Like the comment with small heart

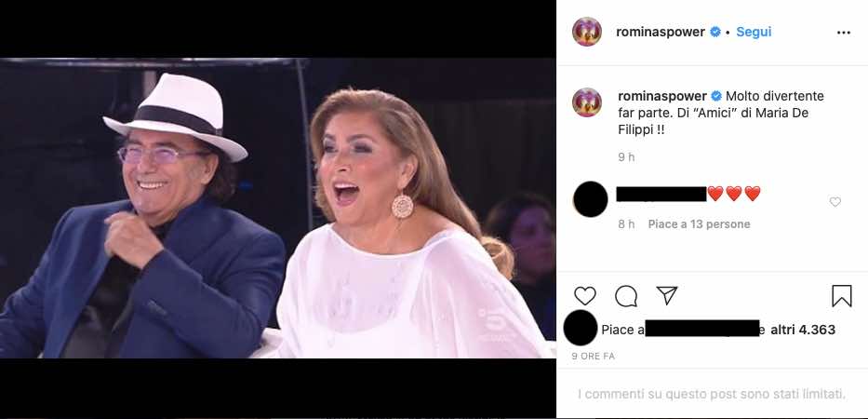point(835,202)
